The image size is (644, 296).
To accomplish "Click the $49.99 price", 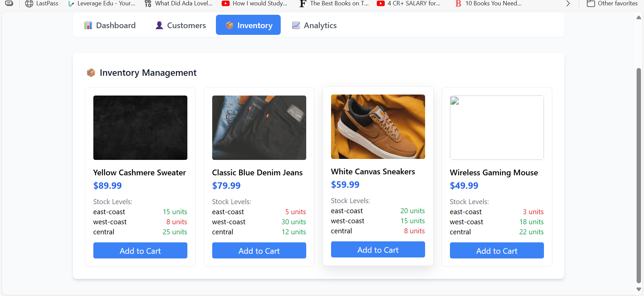I will 464,186.
